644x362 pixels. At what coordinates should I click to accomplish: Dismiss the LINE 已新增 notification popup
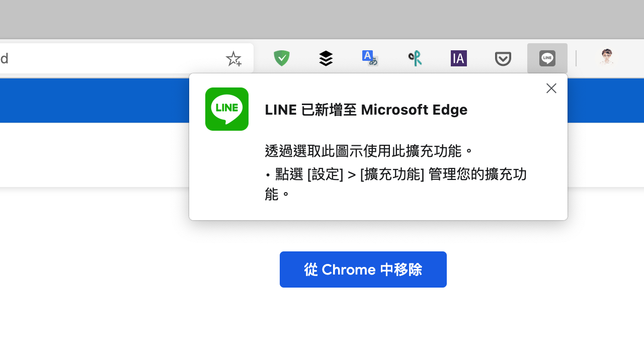[x=551, y=88]
